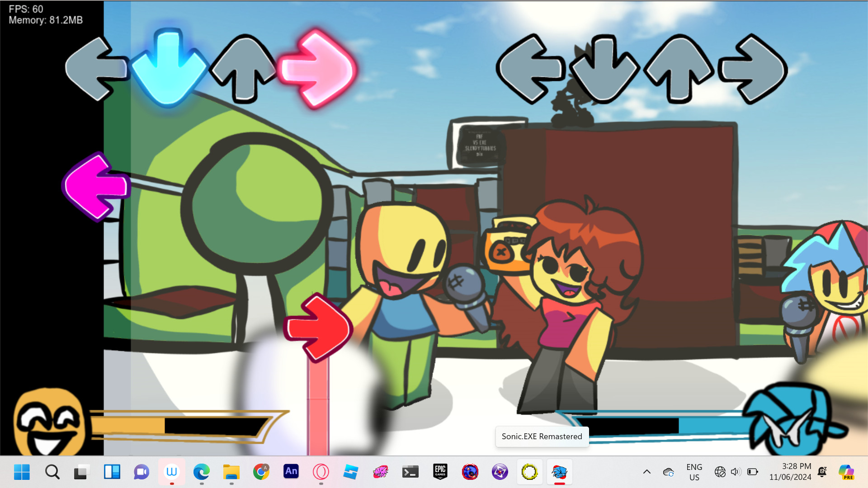Viewport: 868px width, 488px height.
Task: Open the Sonic.EXE game from the taskbar
Action: coord(559,472)
